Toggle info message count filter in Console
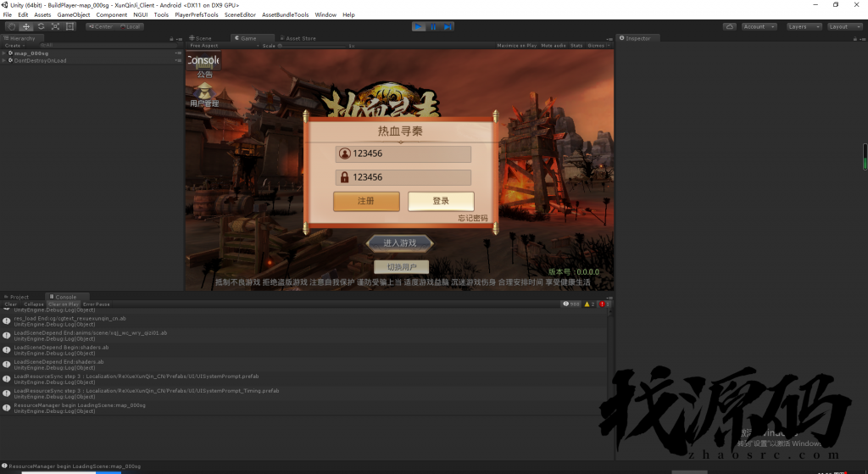Viewport: 868px width, 474px height. [571, 304]
